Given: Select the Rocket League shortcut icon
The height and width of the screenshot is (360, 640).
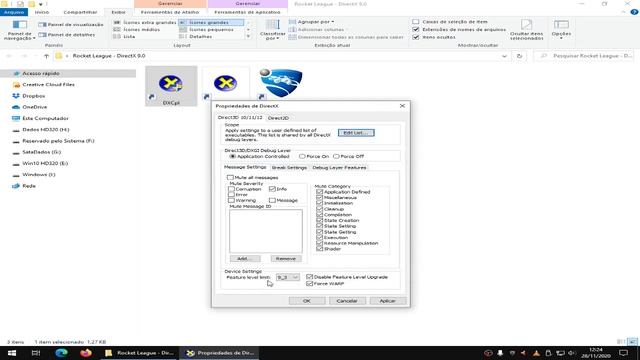Looking at the screenshot, I should (281, 83).
